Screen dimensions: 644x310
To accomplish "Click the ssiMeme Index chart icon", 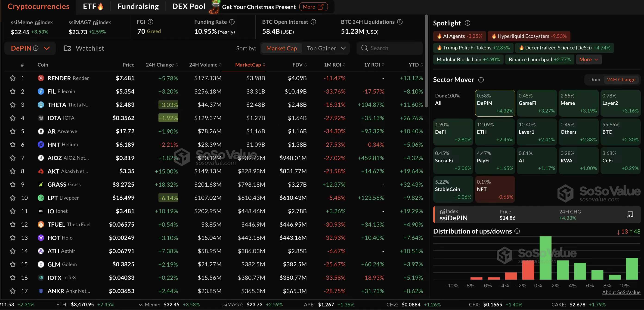I will [37, 22].
